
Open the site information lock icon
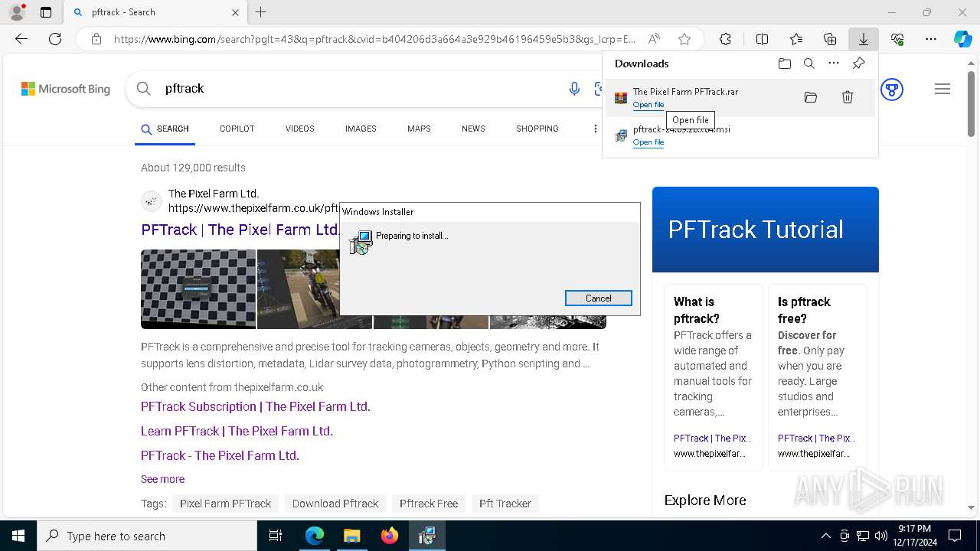click(x=96, y=39)
